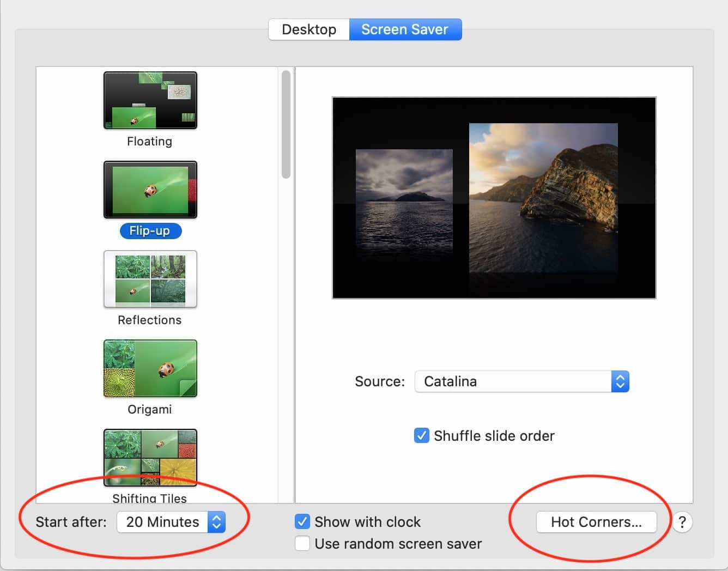728x571 pixels.
Task: Enable the Use random screen saver checkbox
Action: [x=302, y=544]
